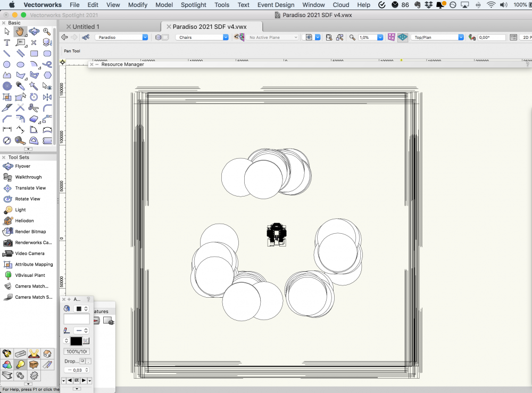The height and width of the screenshot is (393, 532).
Task: Click the black pen color swatch
Action: [x=76, y=341]
